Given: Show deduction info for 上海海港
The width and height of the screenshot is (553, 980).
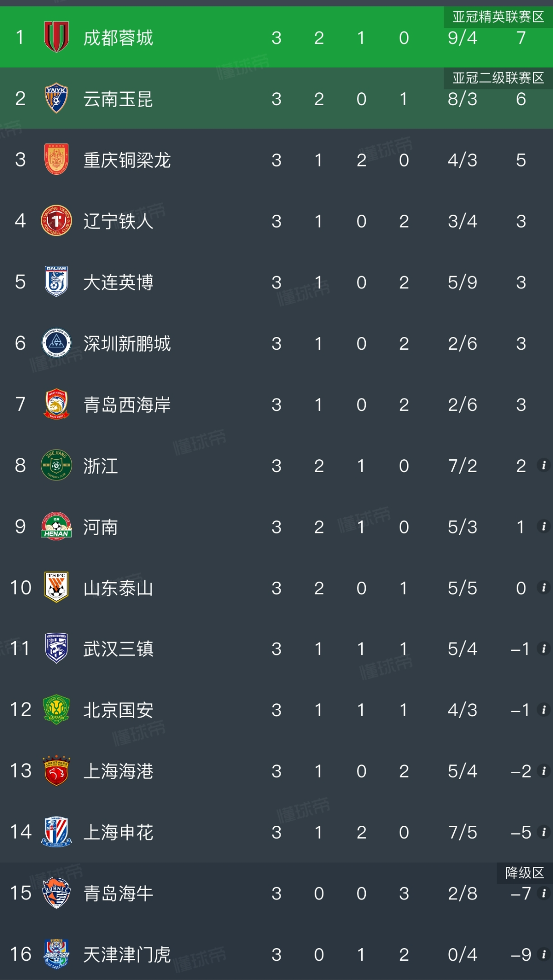Looking at the screenshot, I should (x=544, y=771).
